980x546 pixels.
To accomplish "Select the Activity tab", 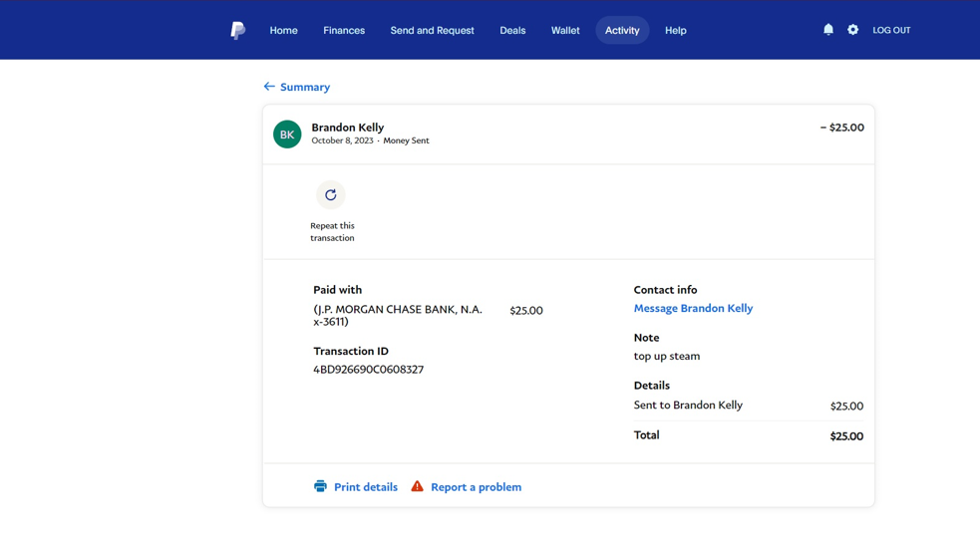I will (x=622, y=30).
